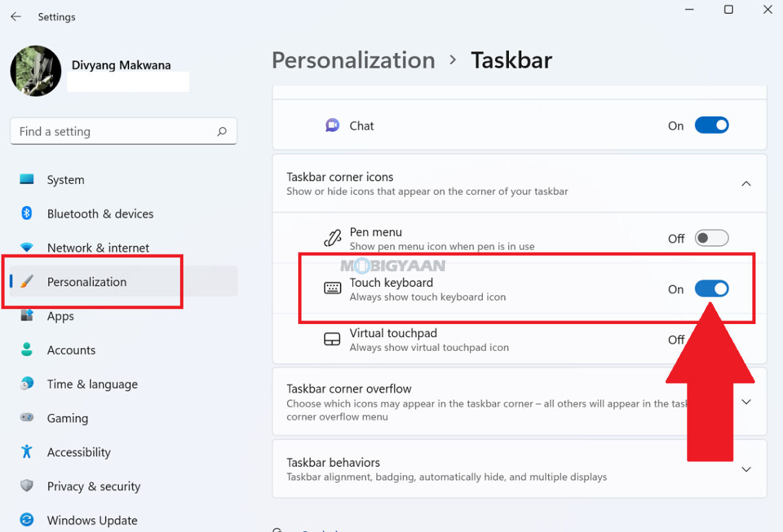This screenshot has width=783, height=532.
Task: Open Time & language settings
Action: pos(27,384)
